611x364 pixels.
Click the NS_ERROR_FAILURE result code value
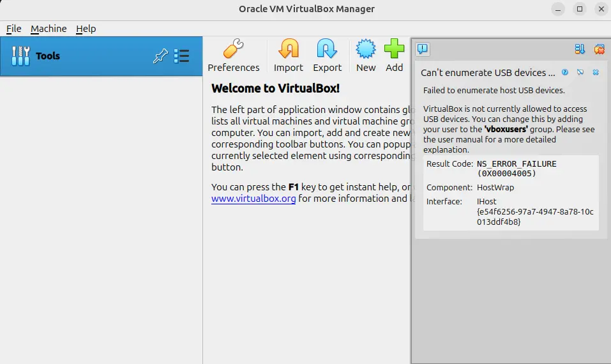(x=517, y=169)
